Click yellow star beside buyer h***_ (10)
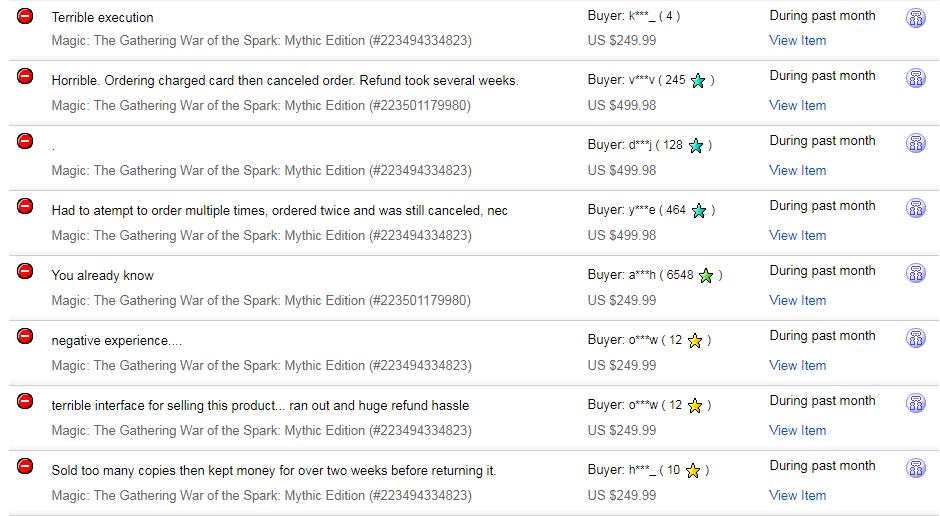This screenshot has height=516, width=940. (x=692, y=470)
